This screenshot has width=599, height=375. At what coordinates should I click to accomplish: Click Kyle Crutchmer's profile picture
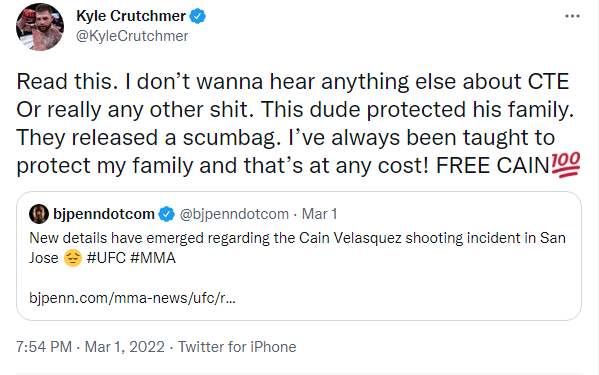(x=40, y=27)
